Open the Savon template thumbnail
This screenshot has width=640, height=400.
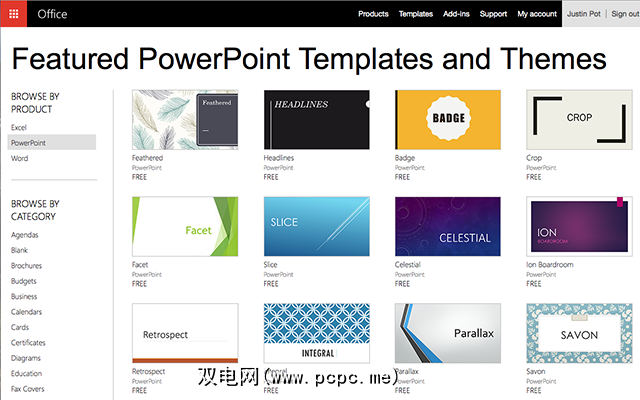tap(579, 333)
